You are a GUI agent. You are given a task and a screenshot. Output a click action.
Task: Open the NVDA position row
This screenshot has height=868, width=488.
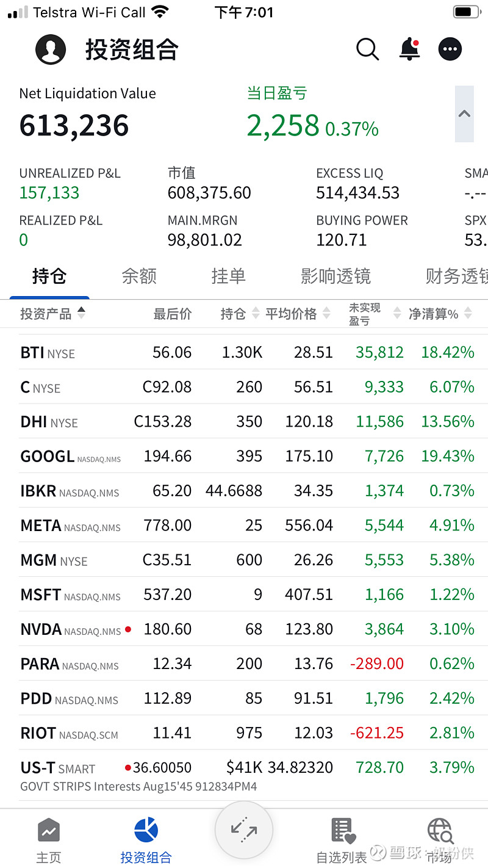pyautogui.click(x=244, y=629)
